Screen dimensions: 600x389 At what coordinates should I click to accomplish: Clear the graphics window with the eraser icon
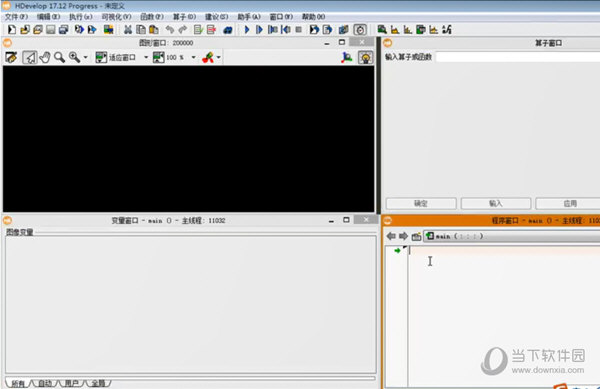click(x=11, y=57)
